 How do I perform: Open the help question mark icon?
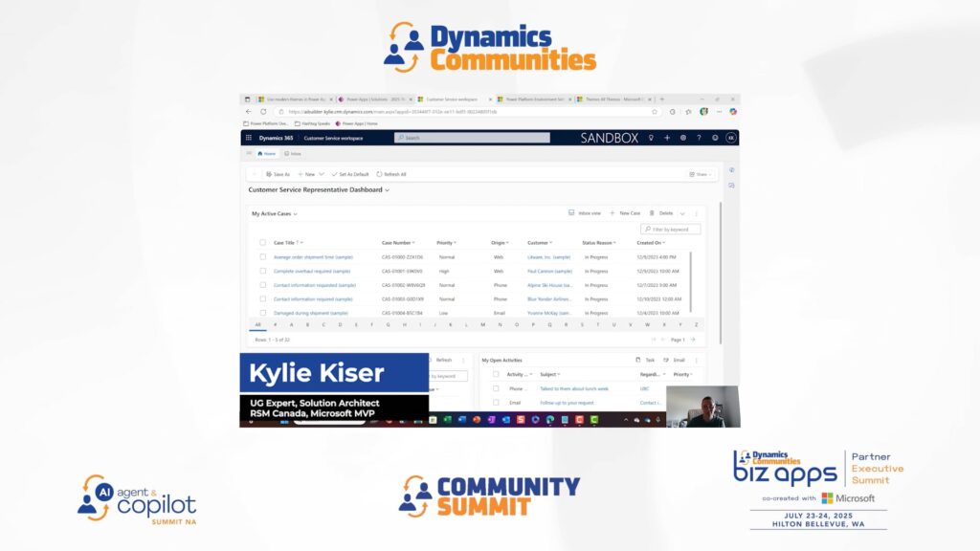(x=699, y=138)
